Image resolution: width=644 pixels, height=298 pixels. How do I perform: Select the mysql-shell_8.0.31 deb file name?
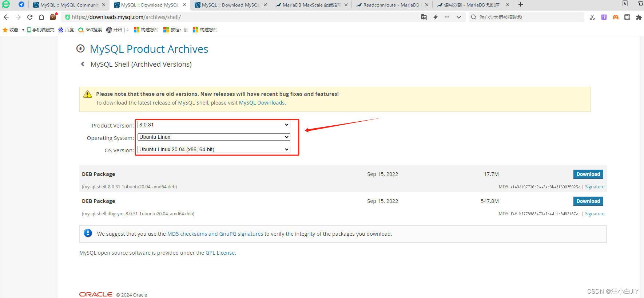129,187
